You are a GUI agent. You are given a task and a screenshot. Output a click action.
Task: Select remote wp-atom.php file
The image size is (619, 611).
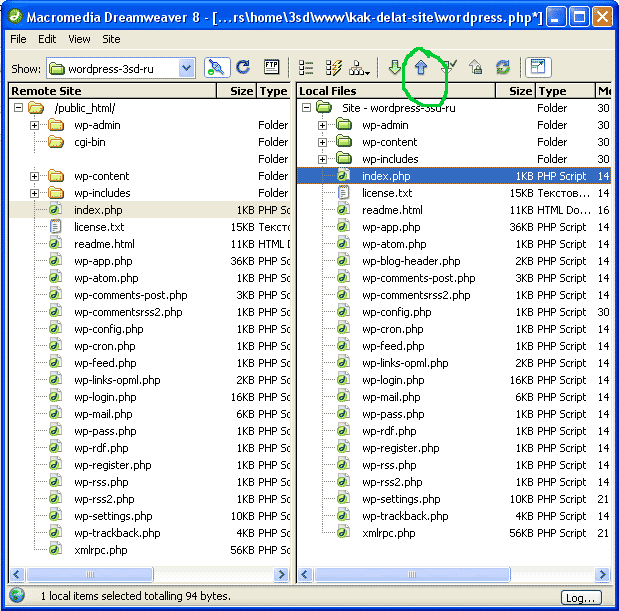[x=106, y=278]
